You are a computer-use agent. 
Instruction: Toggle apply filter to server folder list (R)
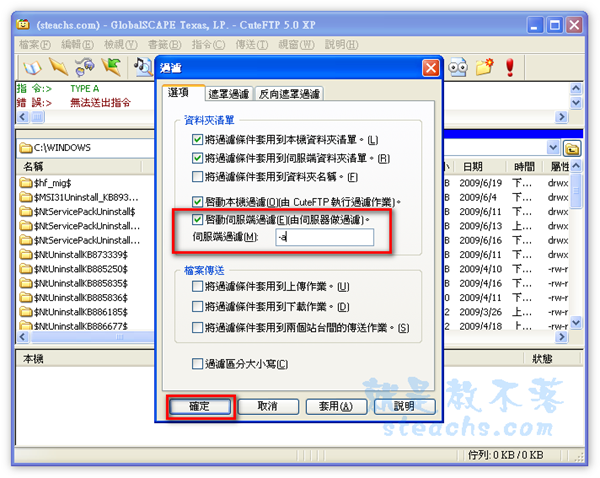tap(197, 158)
